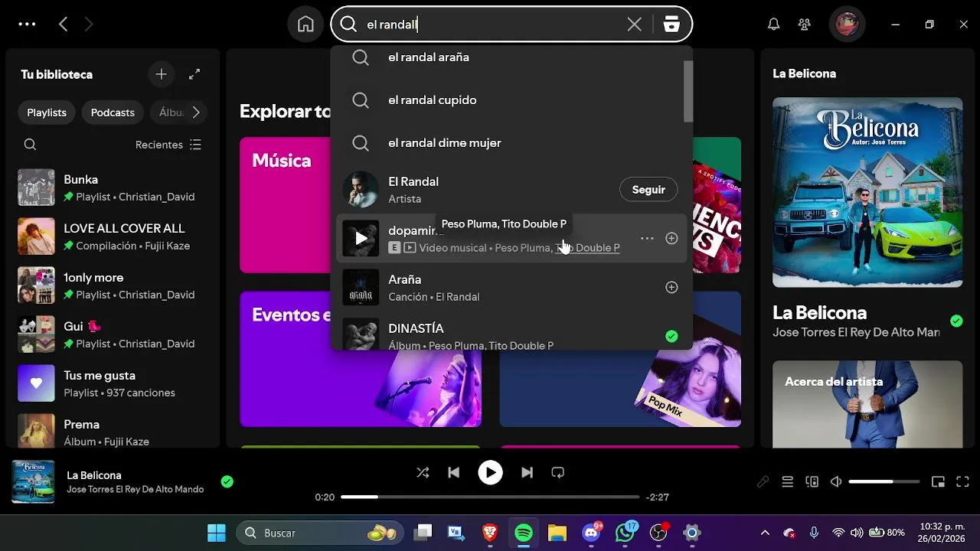
Task: Open Acerca del artista card
Action: [867, 404]
